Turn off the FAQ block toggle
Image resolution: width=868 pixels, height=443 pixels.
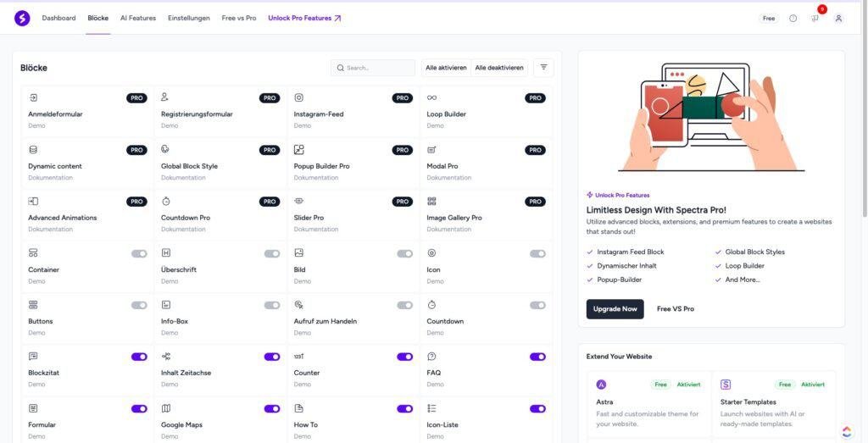pyautogui.click(x=537, y=357)
